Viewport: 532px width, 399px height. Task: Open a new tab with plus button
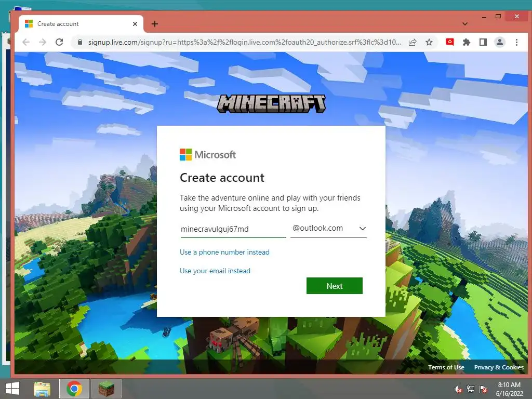(155, 24)
